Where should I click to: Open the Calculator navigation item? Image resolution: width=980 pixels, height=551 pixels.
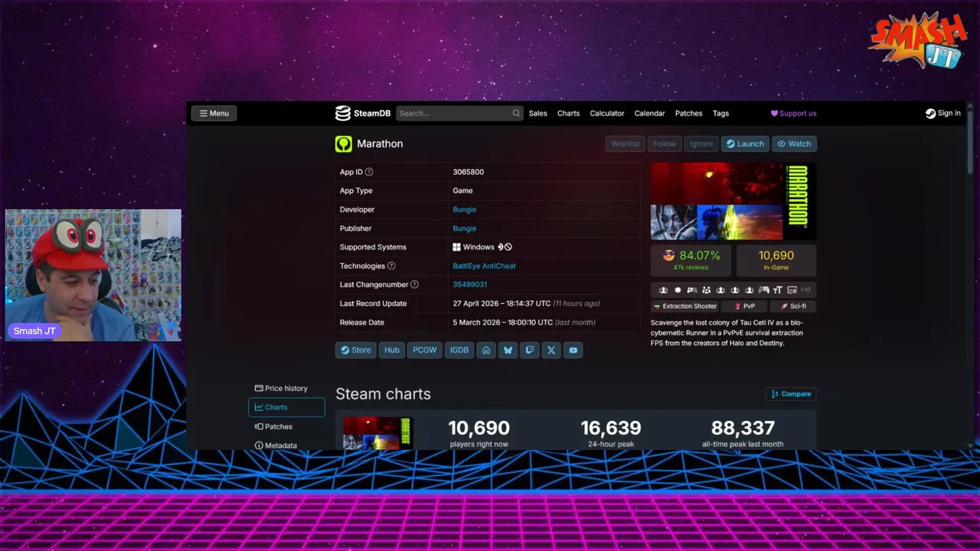606,113
